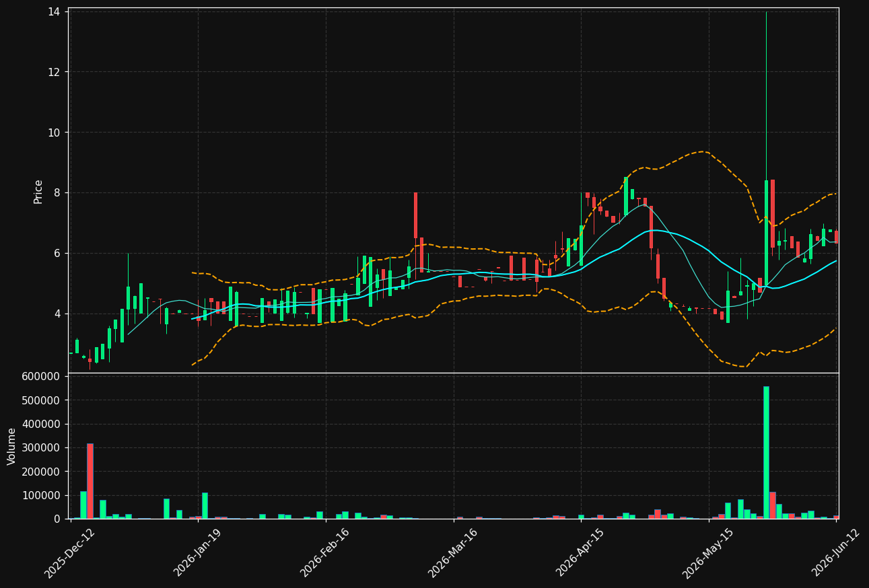Click the price tick label 8

pyautogui.click(x=57, y=193)
